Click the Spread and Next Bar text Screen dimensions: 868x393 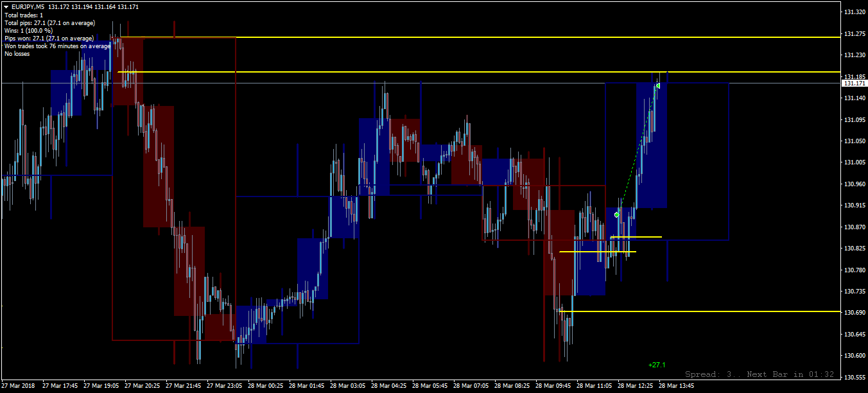(759, 374)
